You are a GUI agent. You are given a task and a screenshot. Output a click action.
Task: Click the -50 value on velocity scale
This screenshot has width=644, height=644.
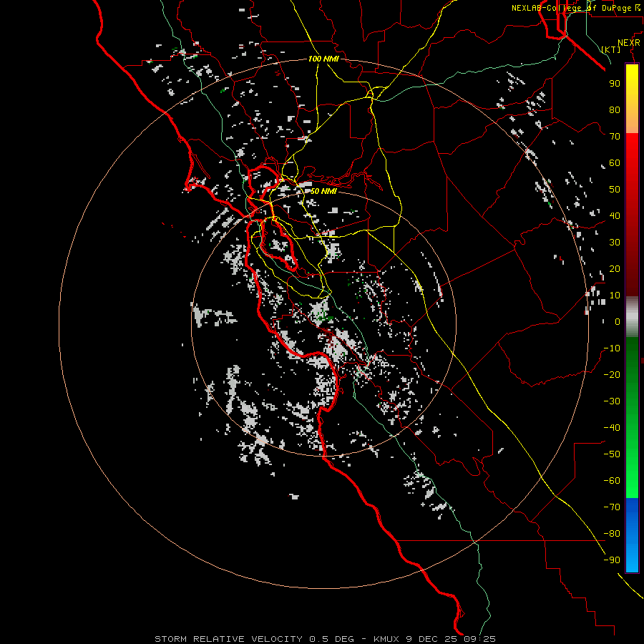click(x=612, y=454)
